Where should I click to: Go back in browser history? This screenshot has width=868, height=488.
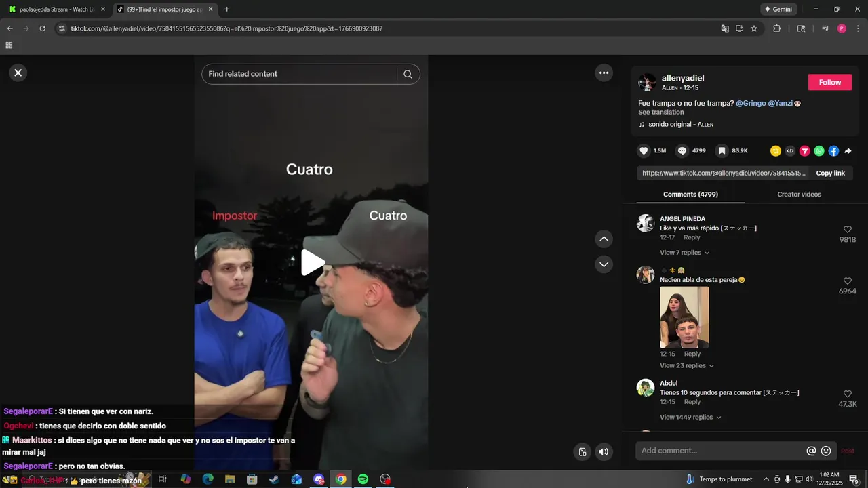point(9,28)
